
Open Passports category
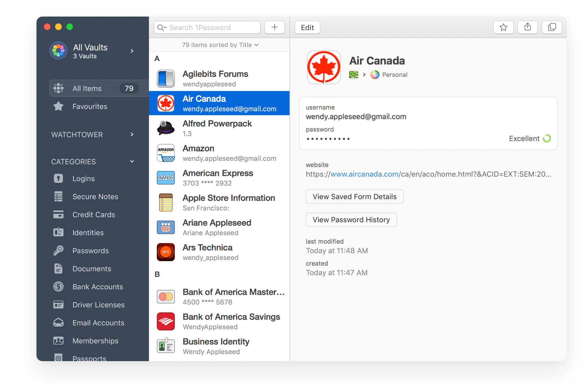[89, 358]
